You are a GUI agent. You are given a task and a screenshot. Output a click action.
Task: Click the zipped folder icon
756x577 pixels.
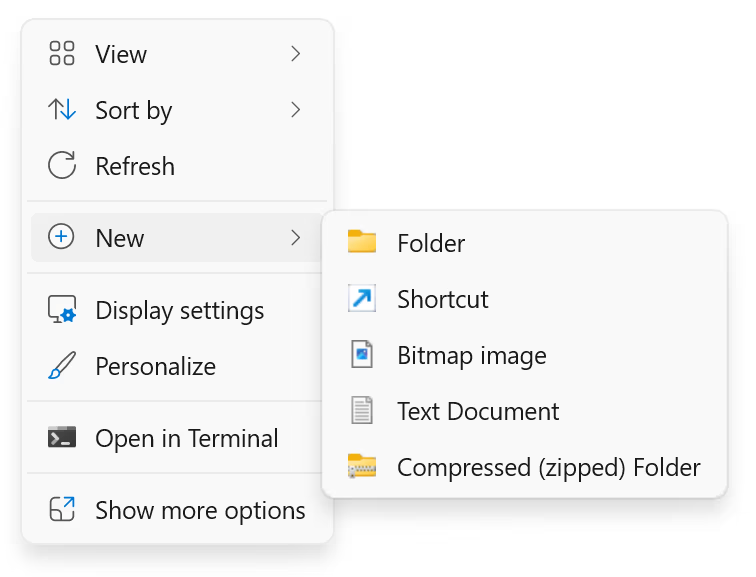[362, 466]
